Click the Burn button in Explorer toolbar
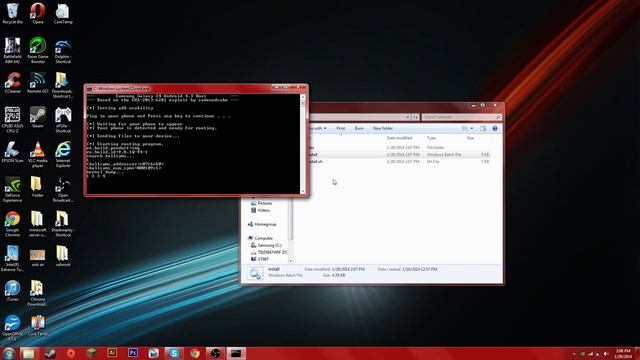Image resolution: width=640 pixels, height=360 pixels. click(x=359, y=129)
